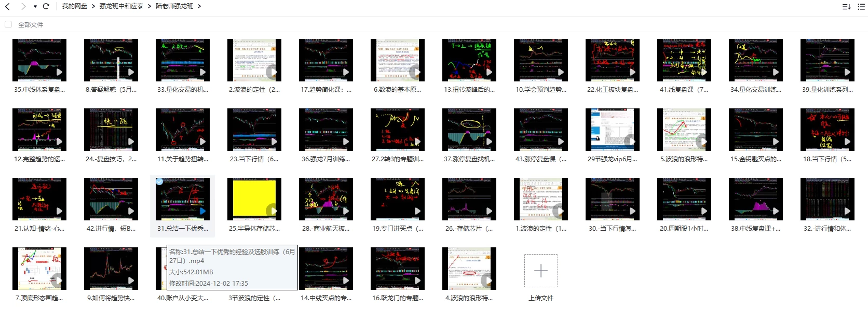The height and width of the screenshot is (322, 868).
Task: Expand chevron after 陆老师强龙班 breadcrumb
Action: [x=199, y=6]
